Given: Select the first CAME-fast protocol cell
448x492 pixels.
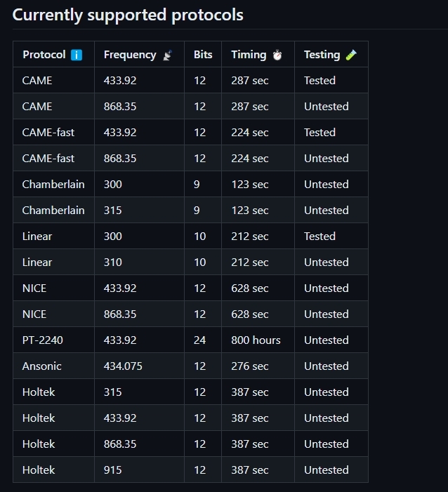Looking at the screenshot, I should pyautogui.click(x=53, y=132).
